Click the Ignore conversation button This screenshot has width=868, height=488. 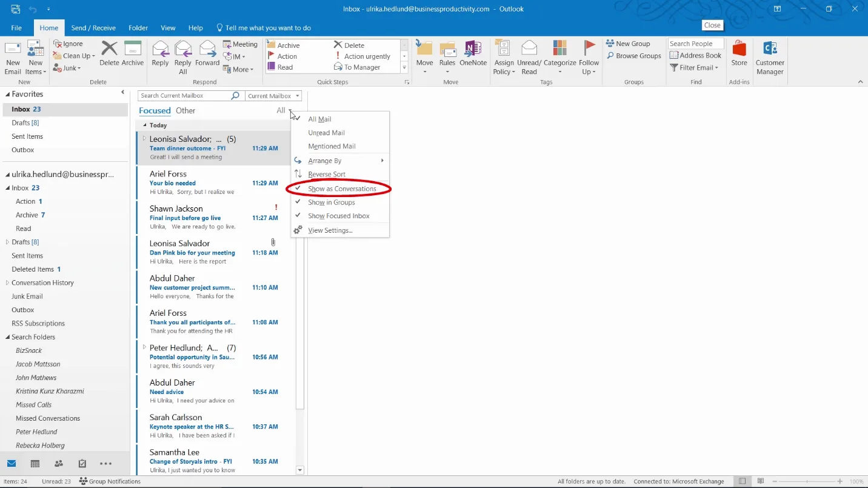click(68, 44)
